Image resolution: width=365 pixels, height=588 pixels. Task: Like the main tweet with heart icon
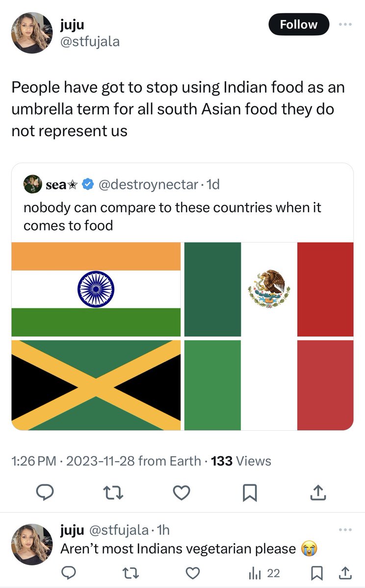coord(182,492)
